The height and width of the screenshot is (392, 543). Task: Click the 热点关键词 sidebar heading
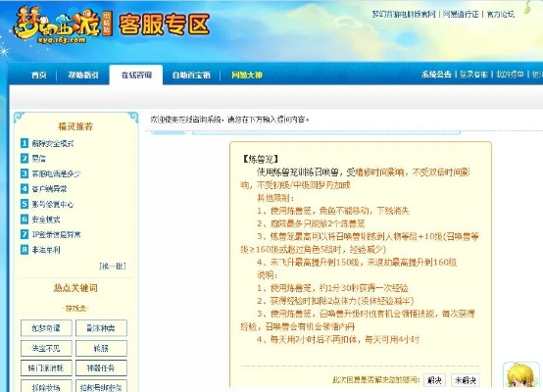click(75, 288)
